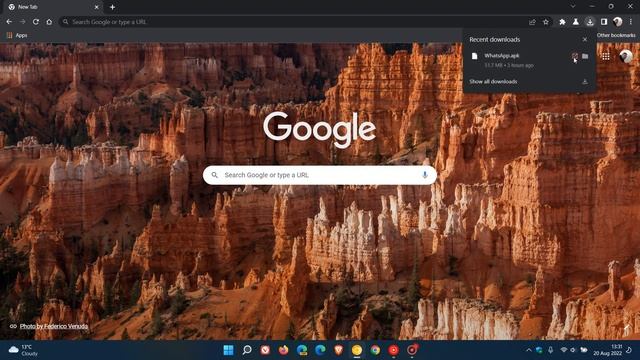Viewport: 640px width, 360px height.
Task: Click the icon left of folder on WhatsApp.apk
Action: (x=575, y=56)
